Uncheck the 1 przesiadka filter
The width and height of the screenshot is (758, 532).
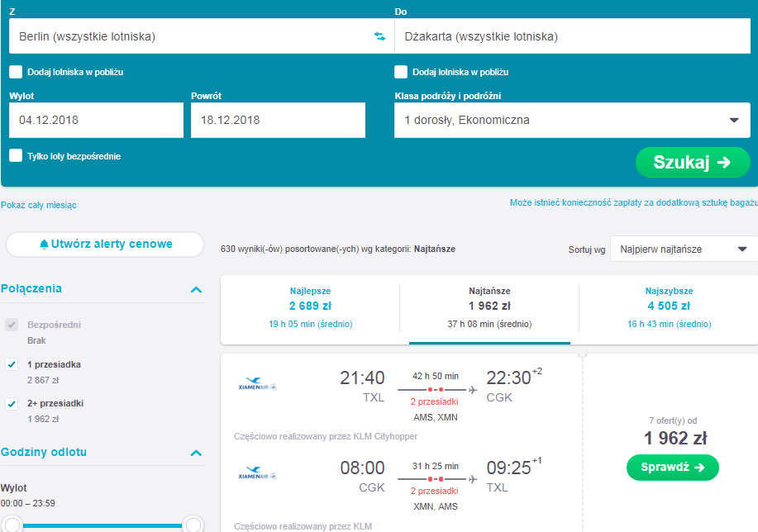(x=12, y=364)
